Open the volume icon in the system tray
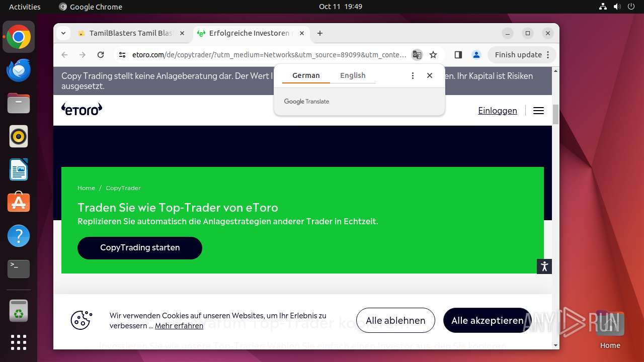Image resolution: width=644 pixels, height=362 pixels. tap(617, 7)
